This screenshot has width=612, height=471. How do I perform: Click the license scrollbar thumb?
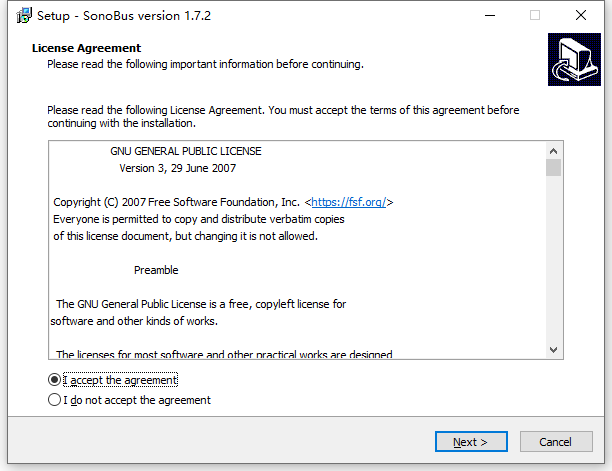click(553, 167)
